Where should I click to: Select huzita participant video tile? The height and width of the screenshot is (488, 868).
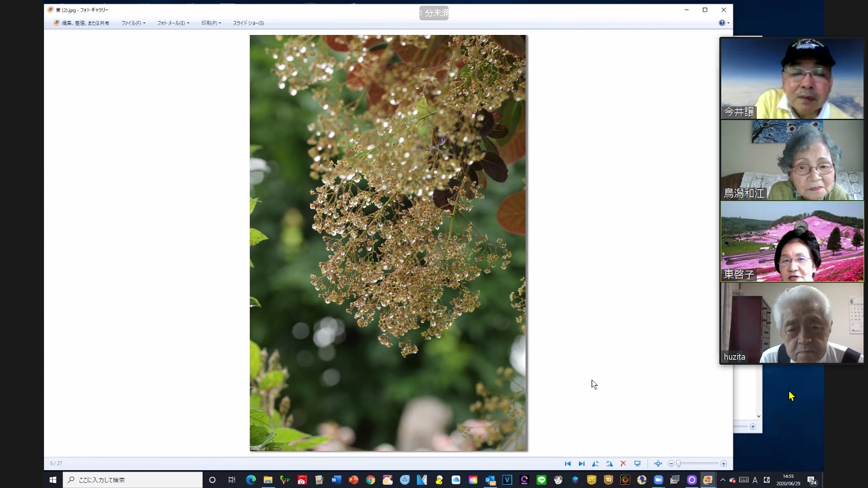click(x=792, y=323)
